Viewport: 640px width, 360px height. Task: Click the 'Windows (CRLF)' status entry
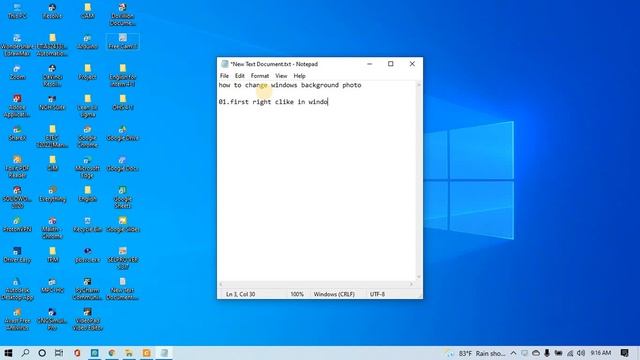(334, 294)
